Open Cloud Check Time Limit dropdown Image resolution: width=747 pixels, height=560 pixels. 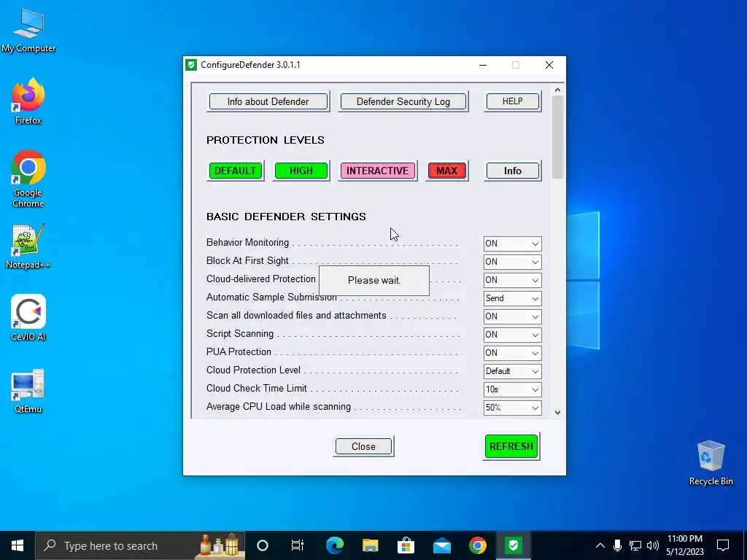[513, 389]
